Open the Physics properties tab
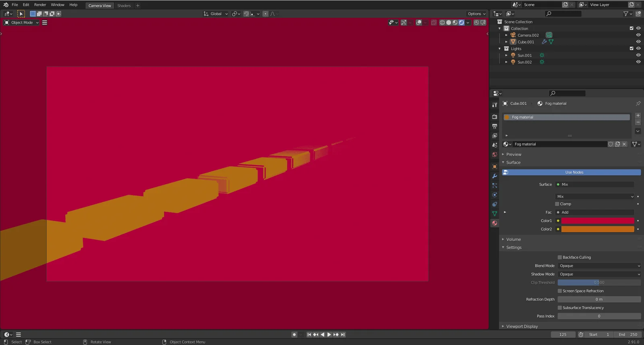The width and height of the screenshot is (644, 345). click(495, 195)
